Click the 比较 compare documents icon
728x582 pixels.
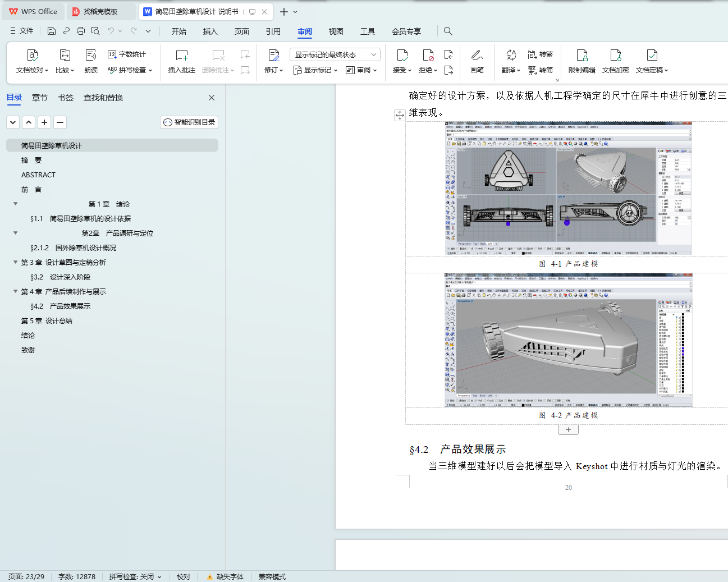[65, 55]
